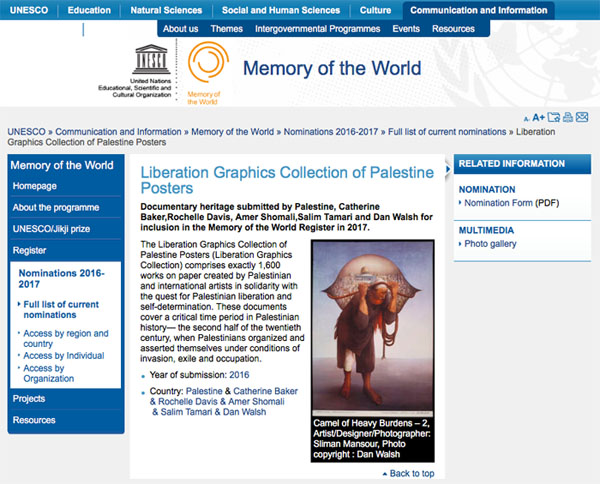Screen dimensions: 600x484
Task: Click the email envelope icon
Action: pos(582,117)
